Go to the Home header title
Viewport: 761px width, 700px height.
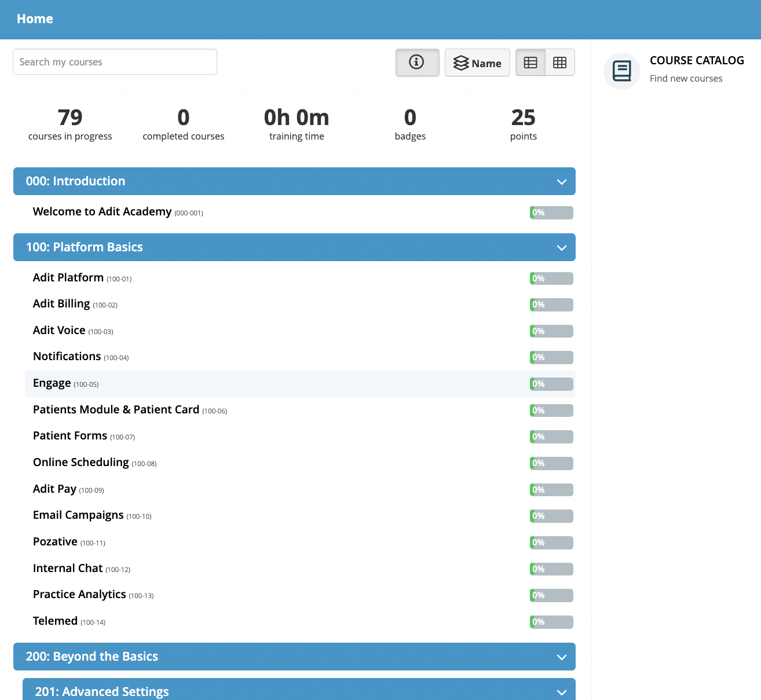pyautogui.click(x=35, y=19)
